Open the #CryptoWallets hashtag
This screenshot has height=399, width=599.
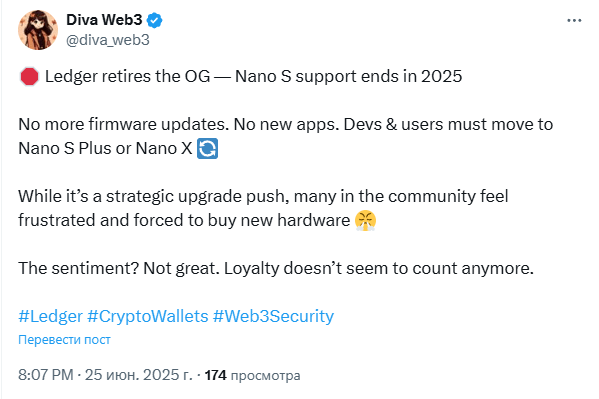point(148,316)
